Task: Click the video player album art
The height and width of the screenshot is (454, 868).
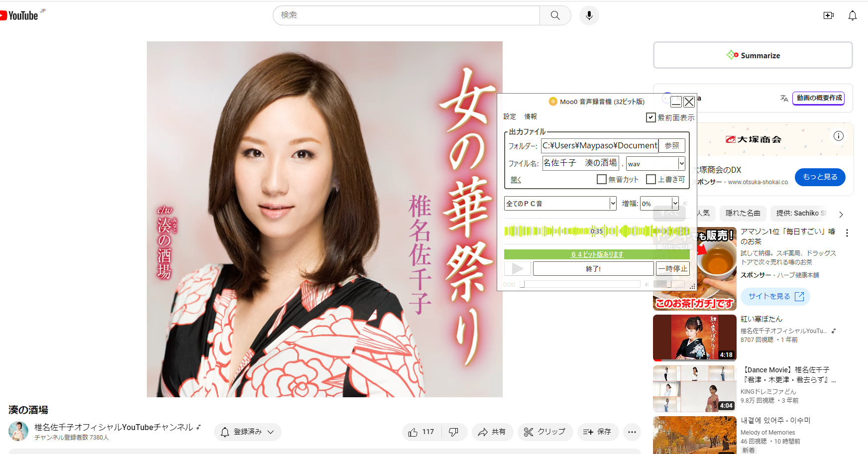Action: (325, 219)
